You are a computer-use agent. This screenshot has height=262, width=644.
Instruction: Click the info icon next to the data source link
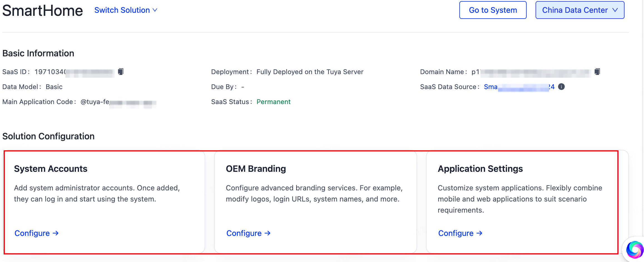561,87
